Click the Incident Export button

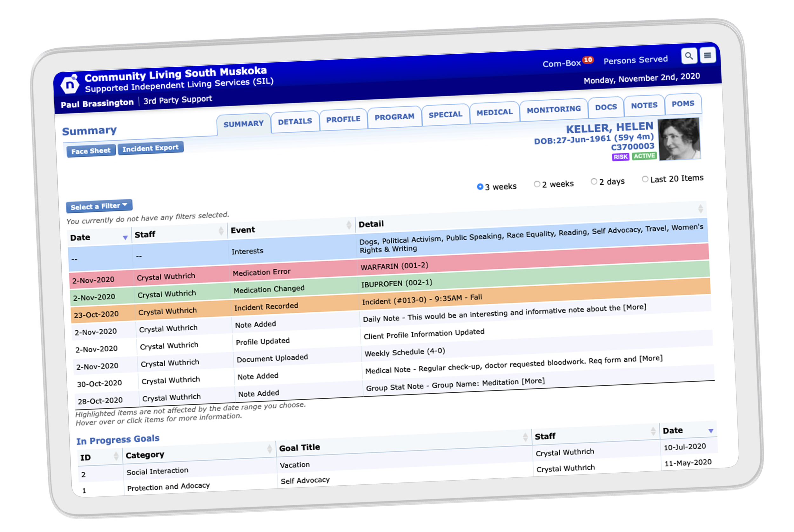pos(150,148)
